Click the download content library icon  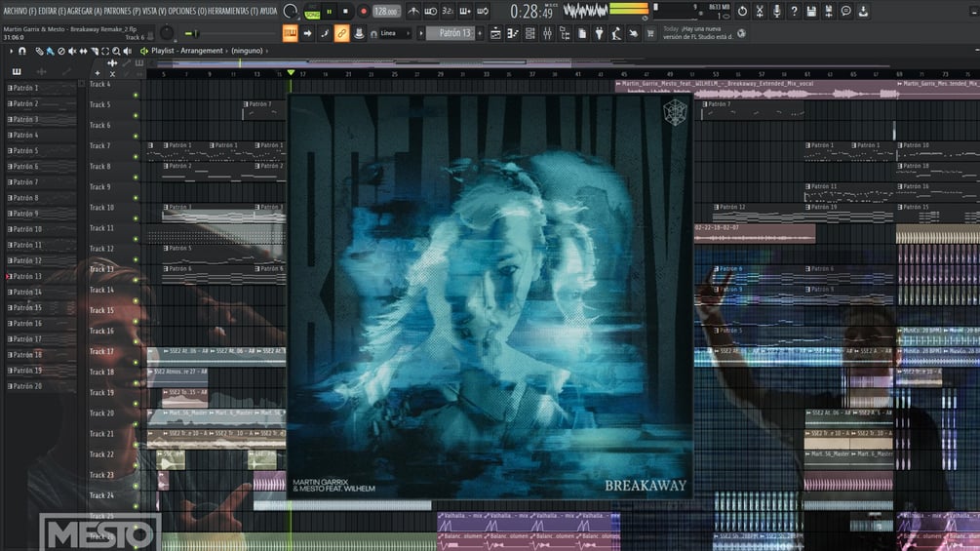(863, 12)
